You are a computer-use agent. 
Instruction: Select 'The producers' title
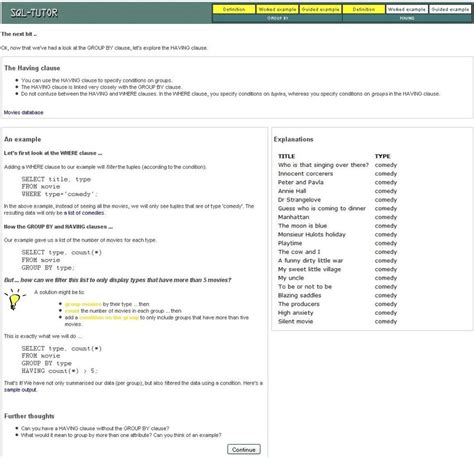click(x=299, y=304)
